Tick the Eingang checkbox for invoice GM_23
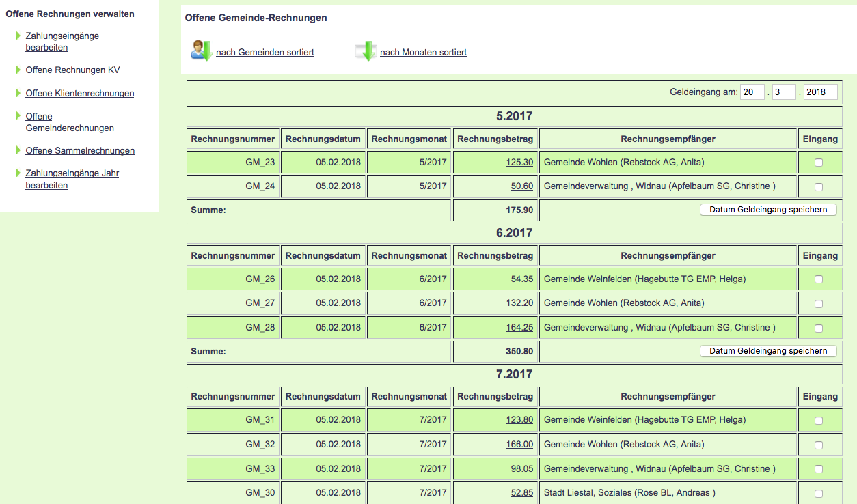This screenshot has width=857, height=504. (x=819, y=163)
